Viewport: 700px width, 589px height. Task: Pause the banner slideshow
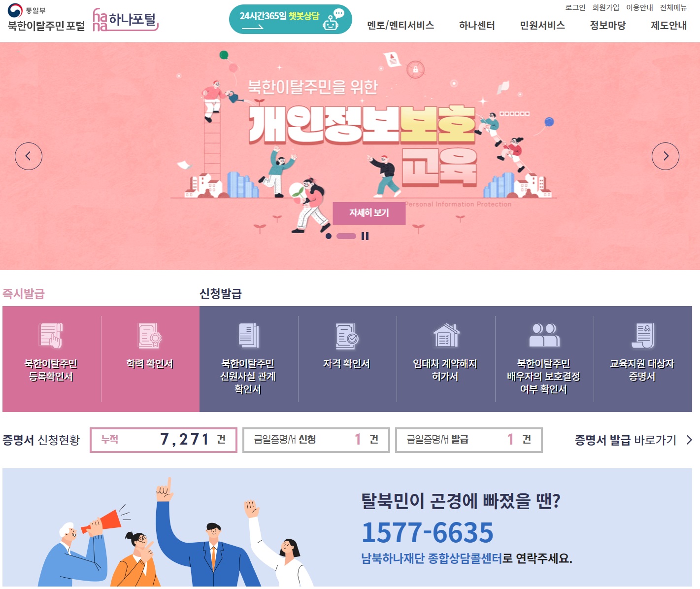point(365,236)
